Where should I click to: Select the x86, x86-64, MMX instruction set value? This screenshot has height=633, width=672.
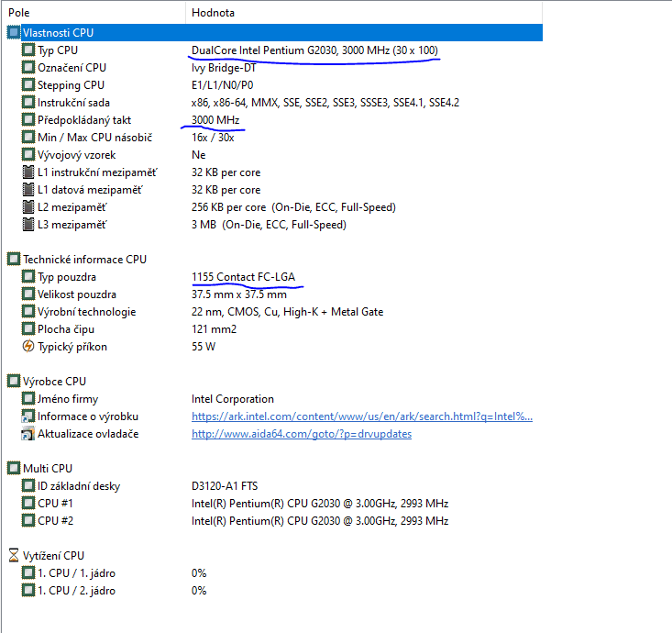click(x=325, y=103)
